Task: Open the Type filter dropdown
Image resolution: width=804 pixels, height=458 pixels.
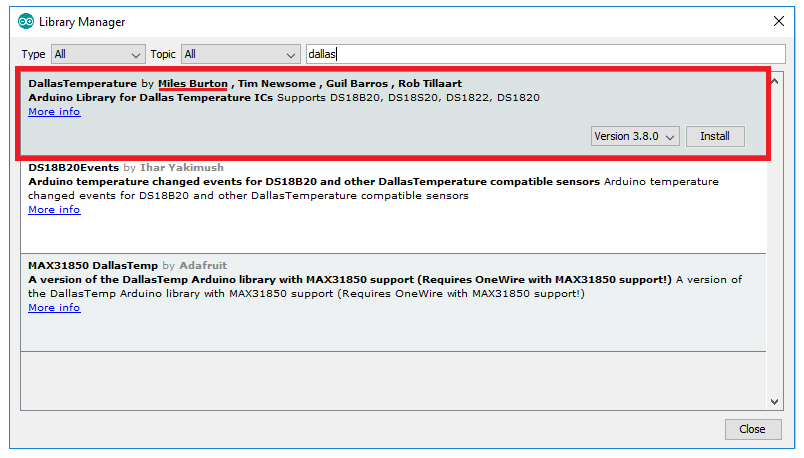Action: (97, 54)
